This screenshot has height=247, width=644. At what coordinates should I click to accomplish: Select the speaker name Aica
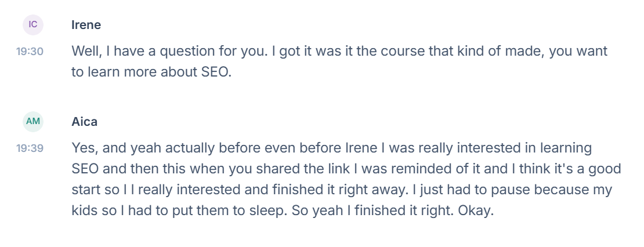[x=84, y=122]
